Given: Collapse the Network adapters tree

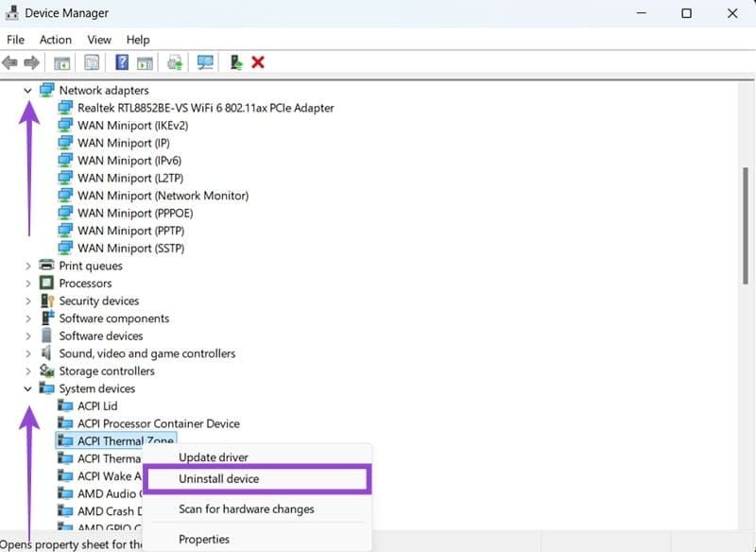Looking at the screenshot, I should click(x=29, y=90).
